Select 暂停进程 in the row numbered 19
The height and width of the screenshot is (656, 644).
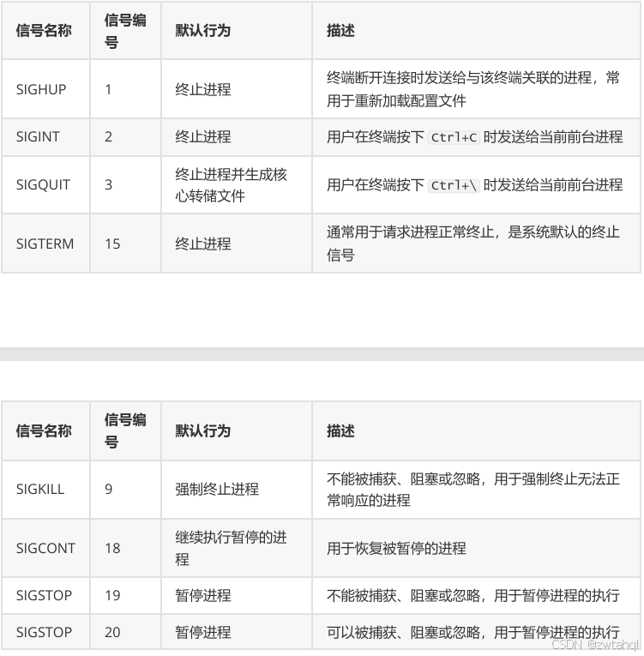click(x=203, y=595)
